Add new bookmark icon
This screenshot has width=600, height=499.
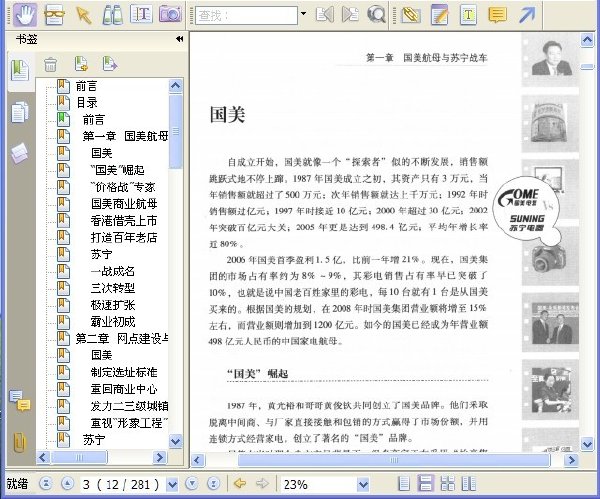point(81,64)
